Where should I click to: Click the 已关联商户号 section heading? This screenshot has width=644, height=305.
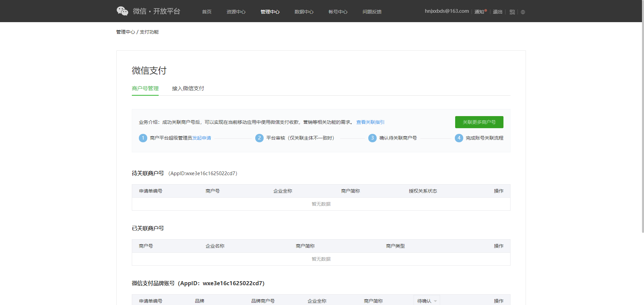click(x=148, y=228)
